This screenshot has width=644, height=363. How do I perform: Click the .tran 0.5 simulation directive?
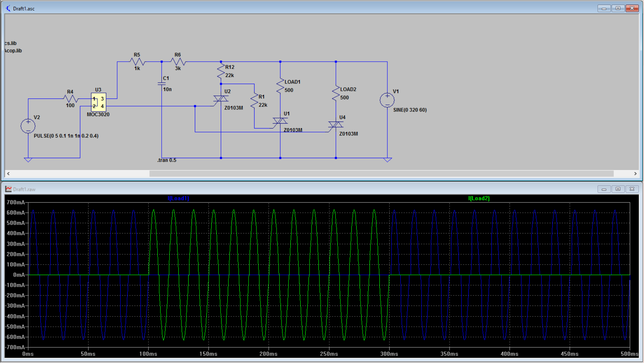pyautogui.click(x=167, y=160)
